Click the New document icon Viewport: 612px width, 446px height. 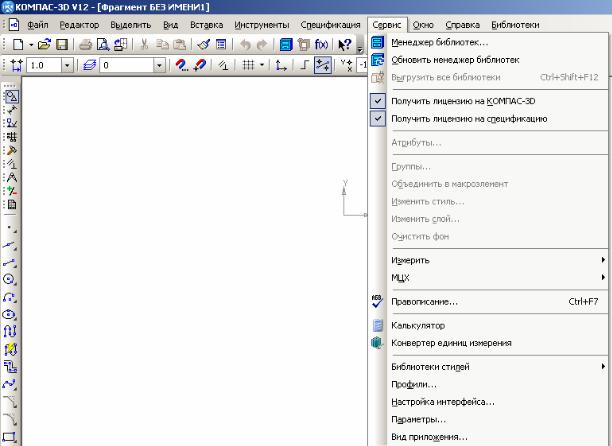(18, 44)
